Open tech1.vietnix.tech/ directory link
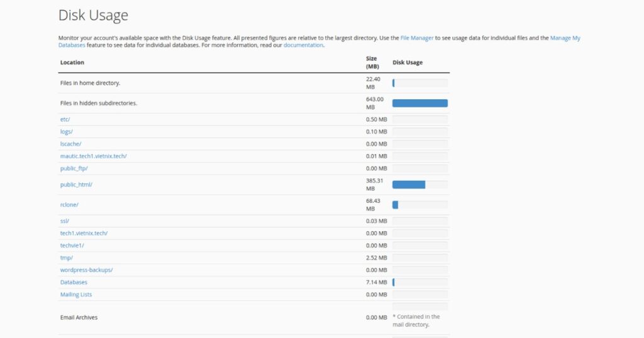This screenshot has width=644, height=338. pyautogui.click(x=84, y=233)
